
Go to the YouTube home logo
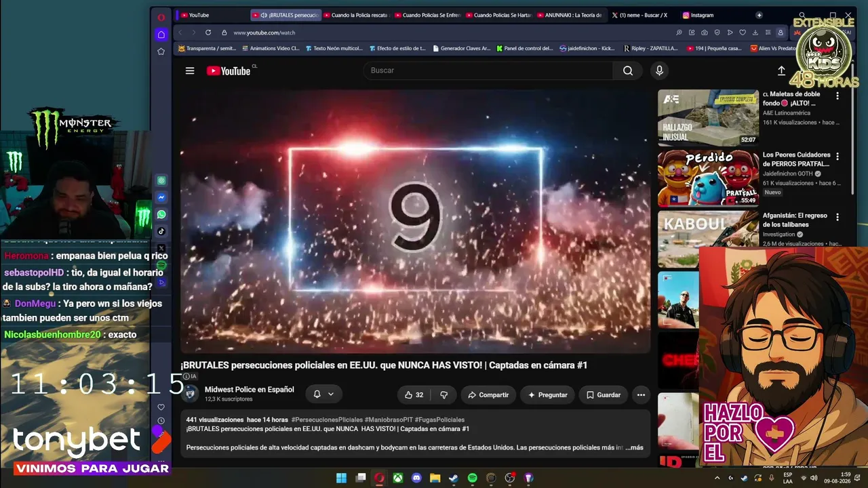(x=229, y=70)
